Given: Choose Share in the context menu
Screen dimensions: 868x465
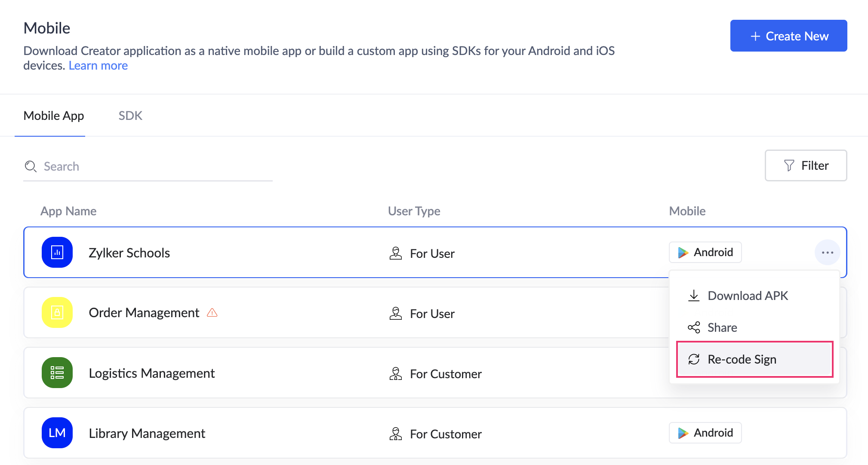Looking at the screenshot, I should coord(722,327).
